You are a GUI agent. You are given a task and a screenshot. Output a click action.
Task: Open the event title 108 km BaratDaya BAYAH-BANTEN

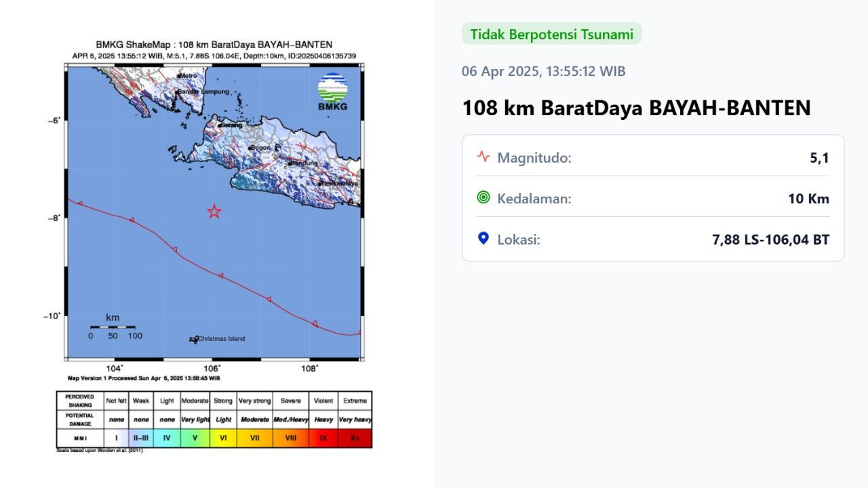click(636, 107)
